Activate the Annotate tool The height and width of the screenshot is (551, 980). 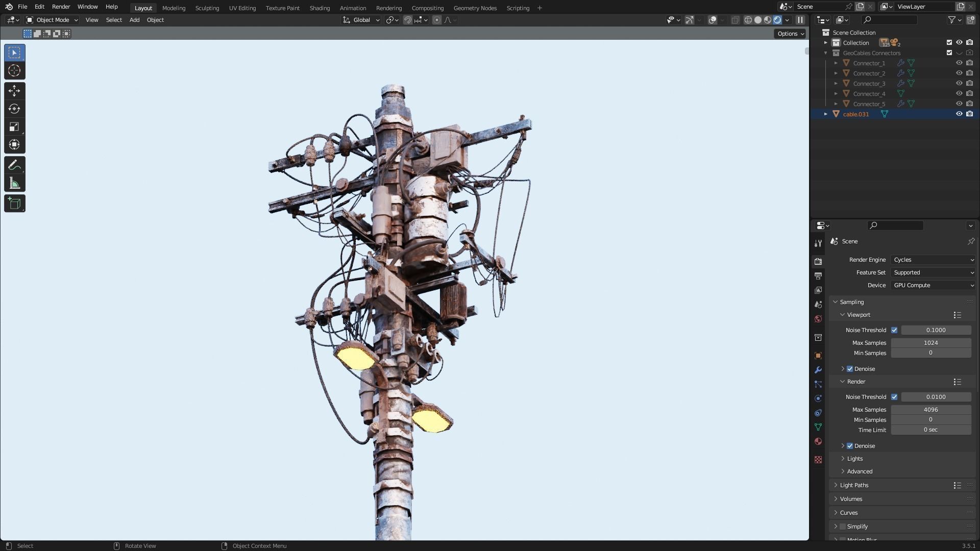click(x=14, y=165)
